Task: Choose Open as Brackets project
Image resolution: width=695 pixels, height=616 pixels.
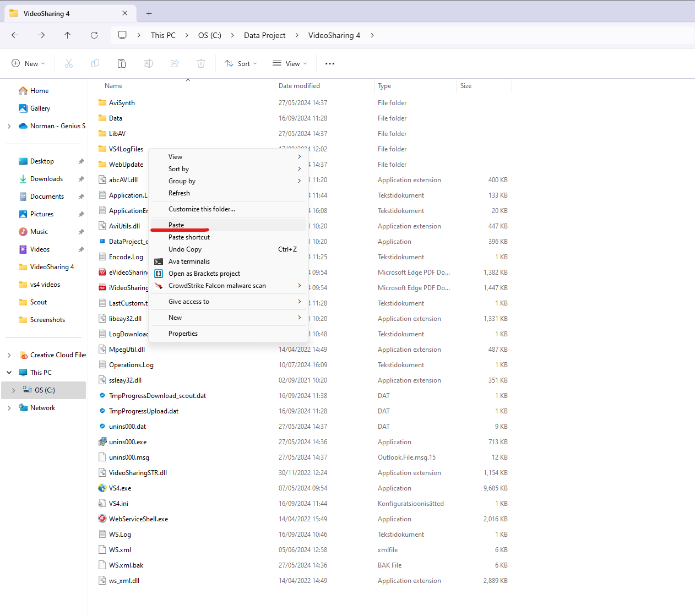Action: click(x=228, y=274)
